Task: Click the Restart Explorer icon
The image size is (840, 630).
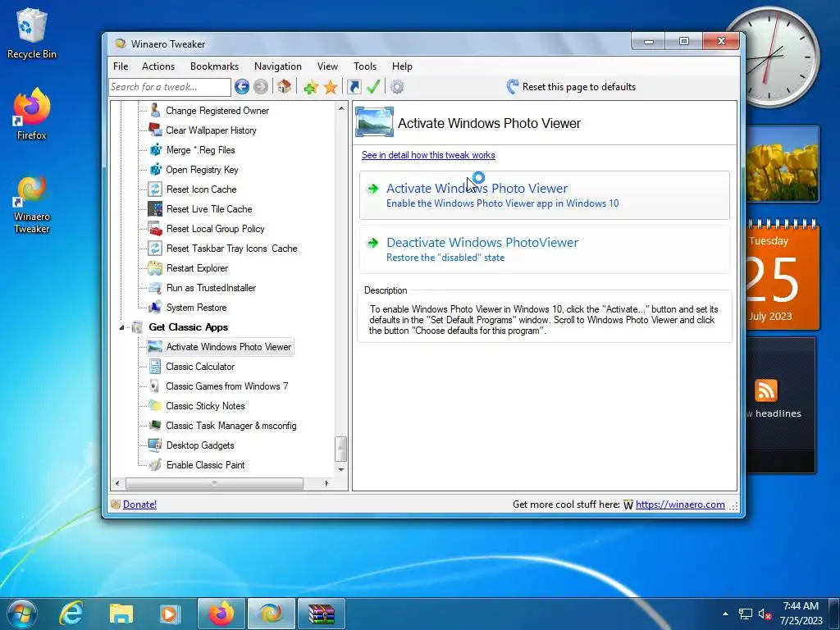Action: tap(155, 268)
